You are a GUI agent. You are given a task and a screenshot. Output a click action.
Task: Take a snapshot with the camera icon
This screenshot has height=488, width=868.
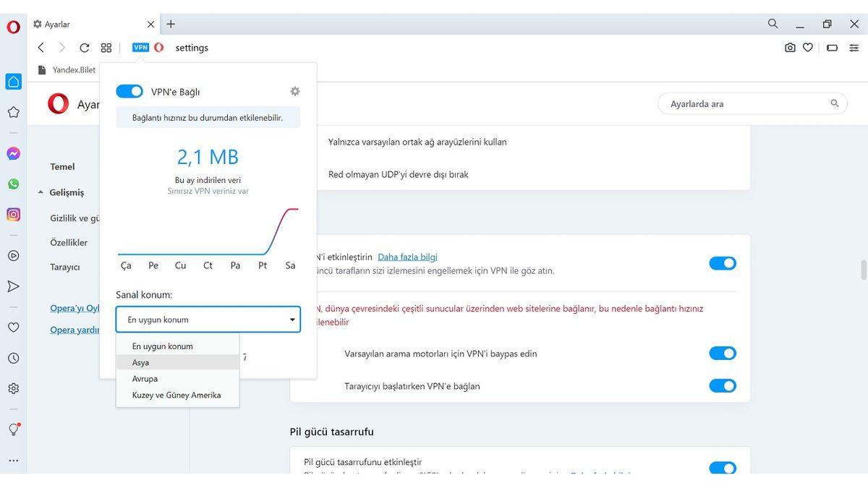point(790,47)
